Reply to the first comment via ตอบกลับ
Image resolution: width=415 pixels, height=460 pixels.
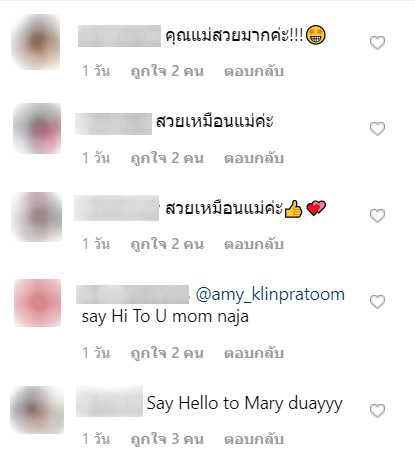254,71
